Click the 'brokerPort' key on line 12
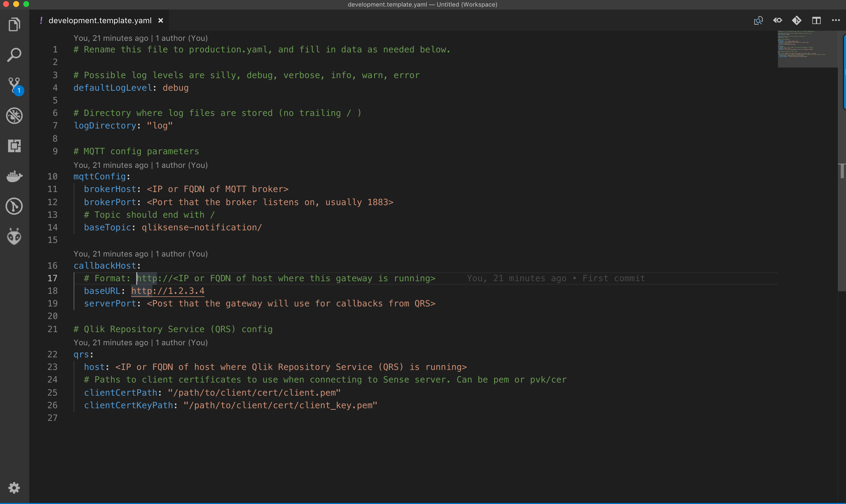 (110, 202)
